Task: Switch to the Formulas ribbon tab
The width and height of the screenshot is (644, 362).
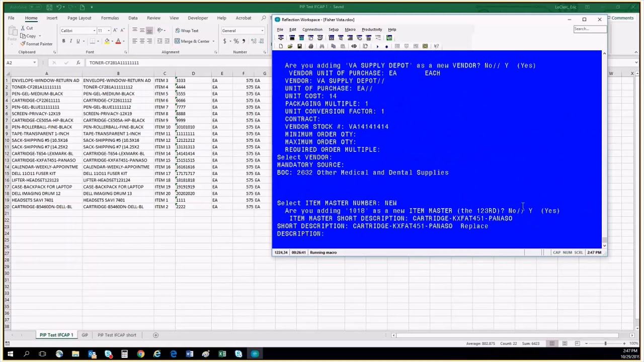Action: [110, 18]
